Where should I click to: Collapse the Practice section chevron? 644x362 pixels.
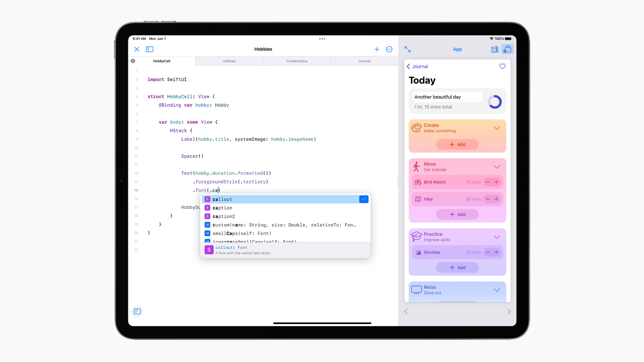click(x=497, y=237)
